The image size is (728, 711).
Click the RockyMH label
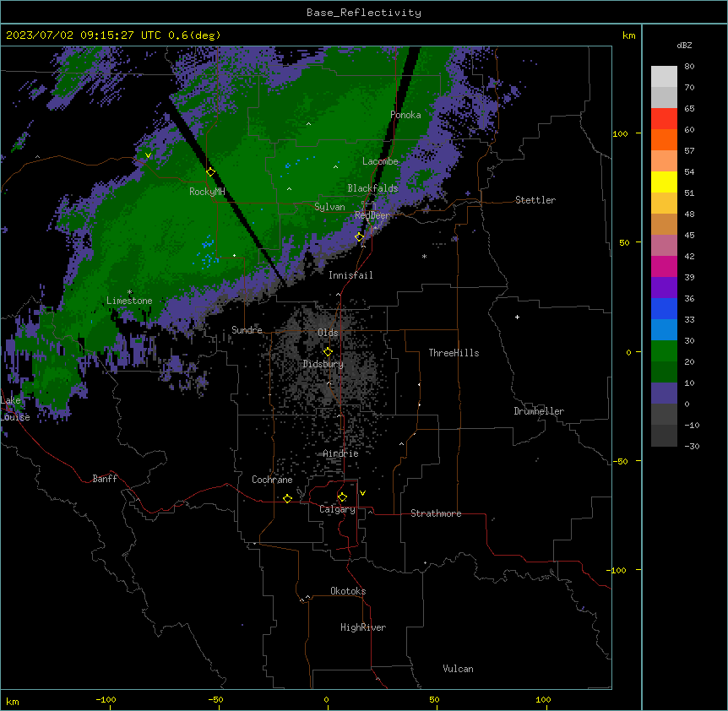pos(207,192)
